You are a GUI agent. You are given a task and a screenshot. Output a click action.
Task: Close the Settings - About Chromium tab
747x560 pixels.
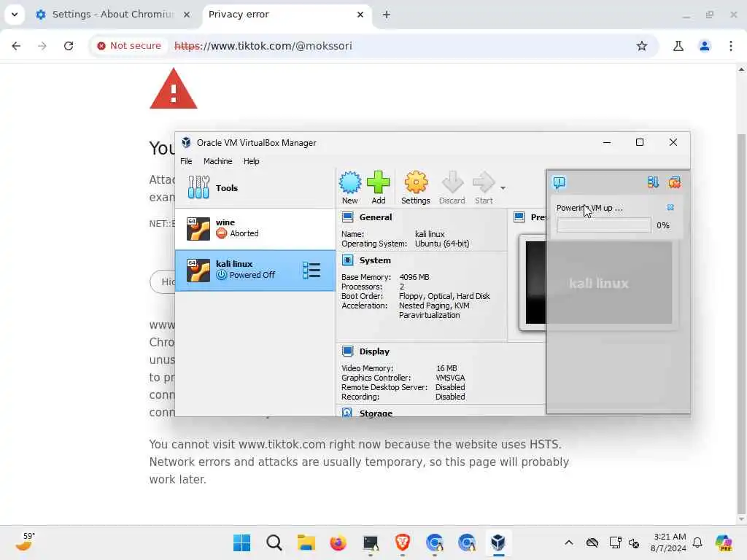[187, 15]
